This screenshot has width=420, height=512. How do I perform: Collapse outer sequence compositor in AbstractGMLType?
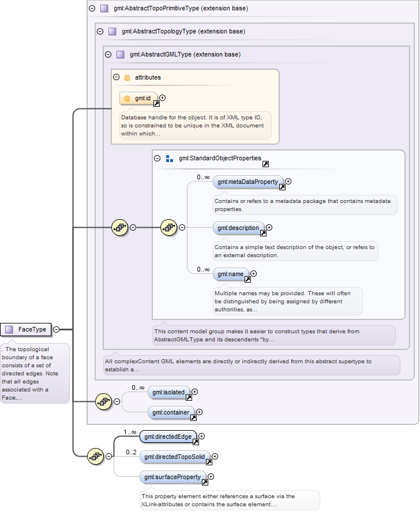[x=133, y=228]
